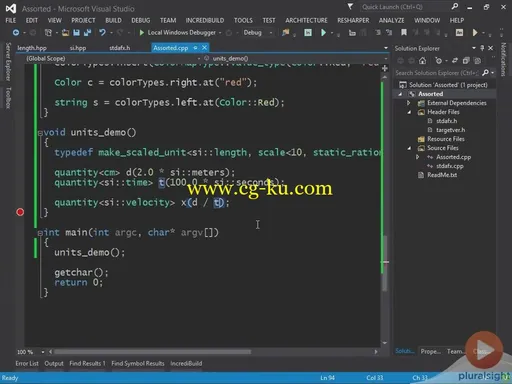Image resolution: width=512 pixels, height=384 pixels.
Task: Select targetver.h in Solution Explorer
Action: tap(450, 130)
